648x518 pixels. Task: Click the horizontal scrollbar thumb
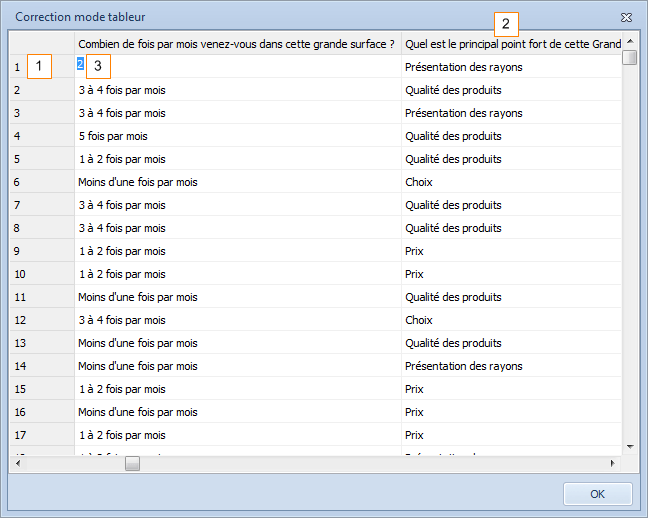132,463
